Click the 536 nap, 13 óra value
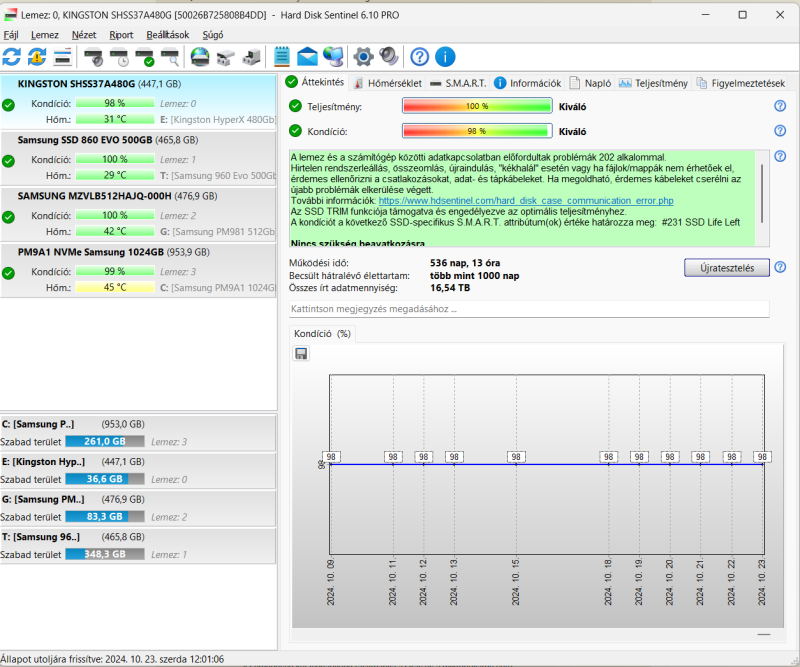 (x=465, y=263)
